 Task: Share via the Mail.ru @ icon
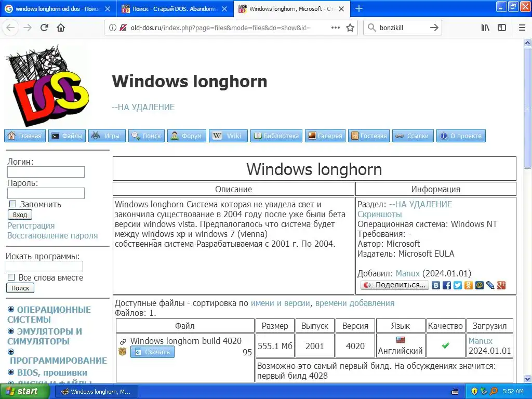click(480, 285)
